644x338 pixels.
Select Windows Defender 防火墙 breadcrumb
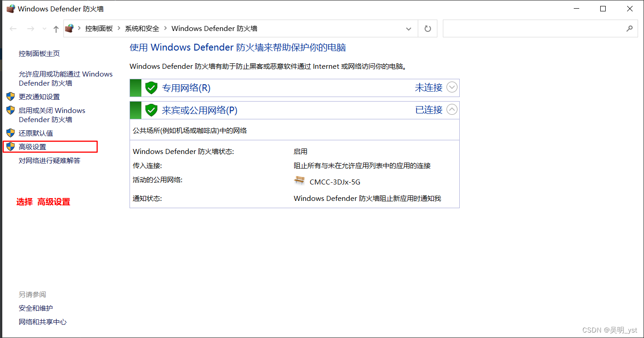(214, 29)
